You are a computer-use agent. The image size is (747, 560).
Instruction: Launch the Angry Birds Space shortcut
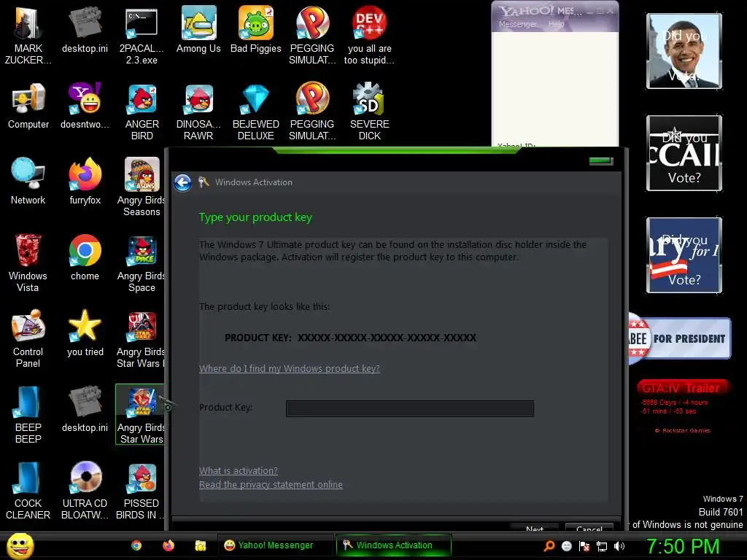pos(141,262)
